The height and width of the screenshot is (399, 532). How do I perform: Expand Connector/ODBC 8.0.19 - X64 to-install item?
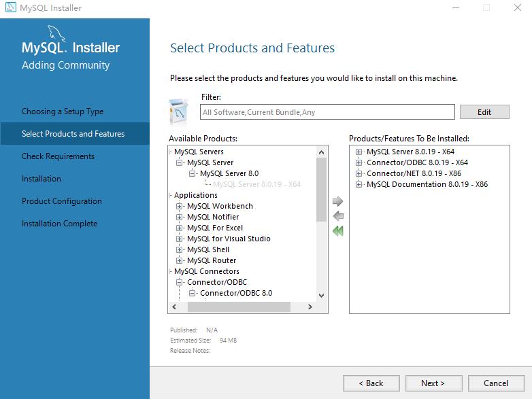coord(359,162)
